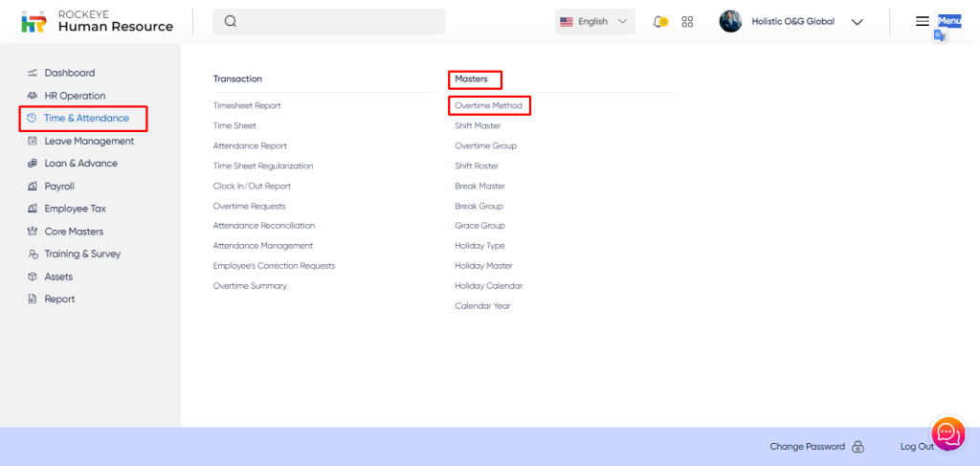Click the user profile avatar
The height and width of the screenshot is (466, 980).
coord(730,21)
